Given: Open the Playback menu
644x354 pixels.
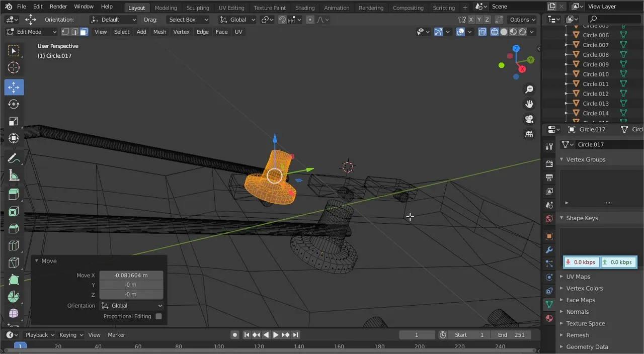Looking at the screenshot, I should coord(40,335).
